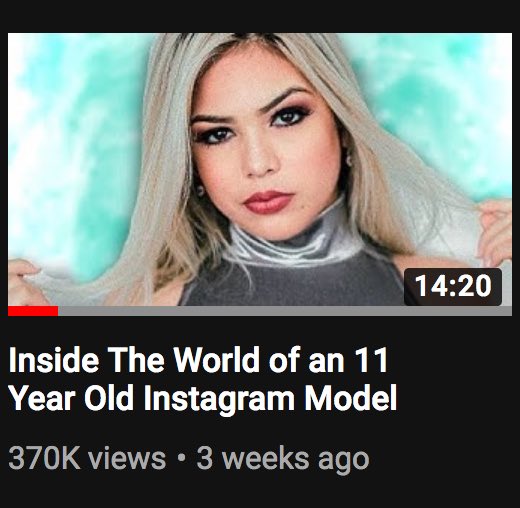The width and height of the screenshot is (520, 508).
Task: Select the word 'Instagram' in the title
Action: point(219,399)
